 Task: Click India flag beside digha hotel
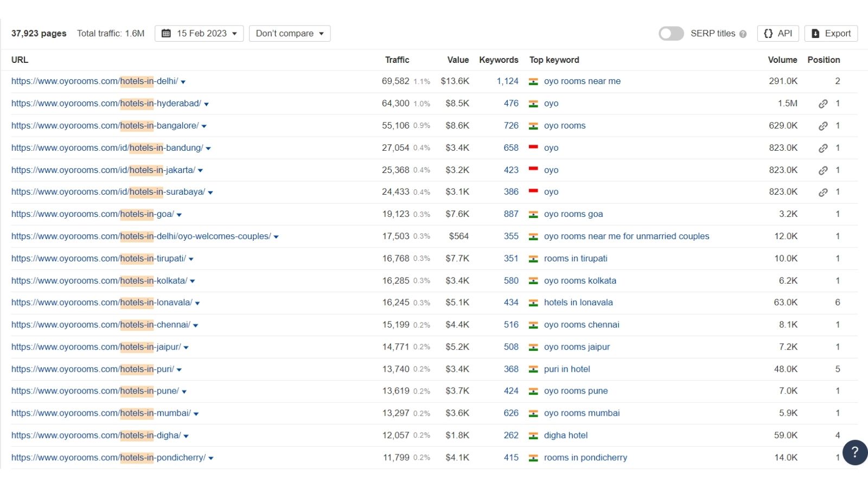533,435
